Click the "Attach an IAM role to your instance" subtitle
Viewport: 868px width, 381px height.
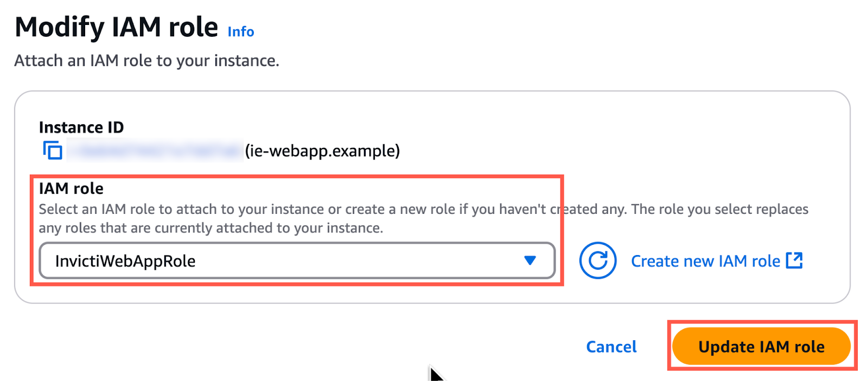(x=146, y=61)
